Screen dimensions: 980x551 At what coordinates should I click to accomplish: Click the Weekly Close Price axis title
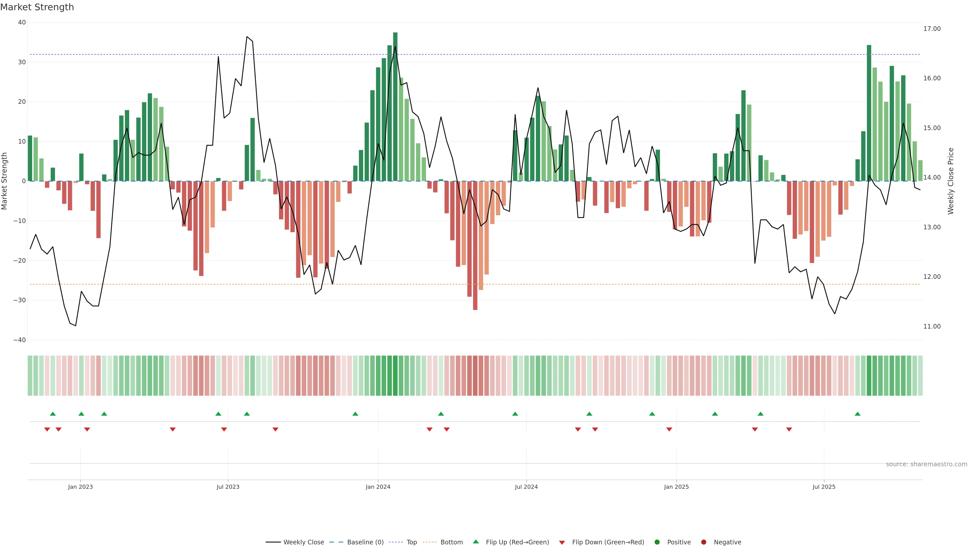(951, 181)
